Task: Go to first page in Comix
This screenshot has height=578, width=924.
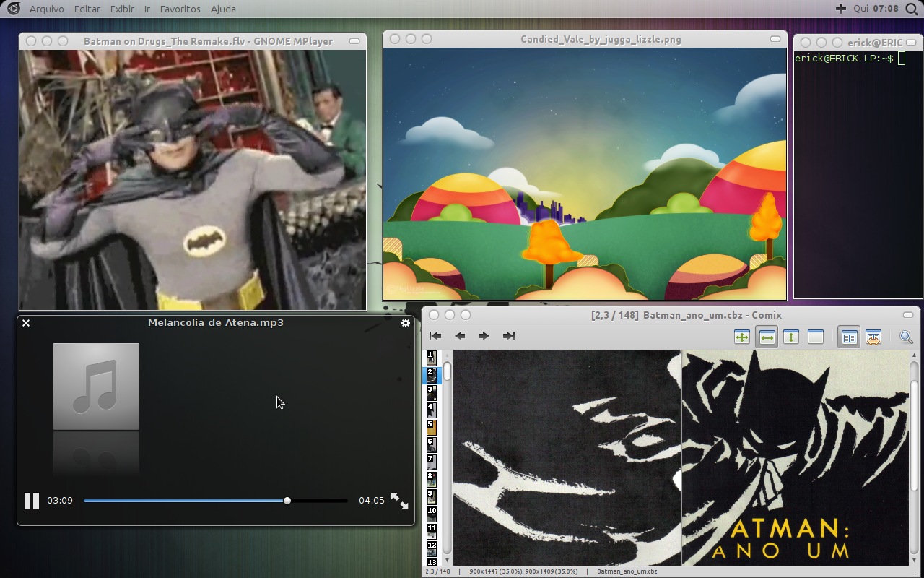Action: pyautogui.click(x=435, y=336)
